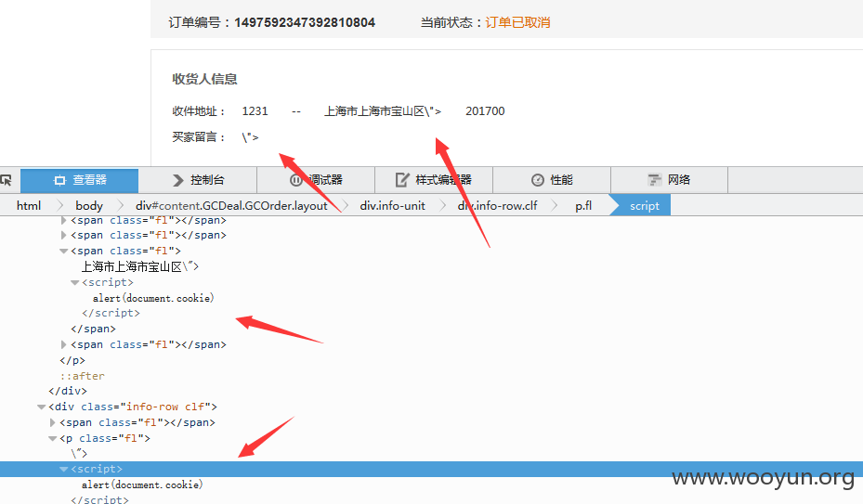Expand span class="fl" inside info-row div
Screen dimensions: 863x504
[x=52, y=422]
